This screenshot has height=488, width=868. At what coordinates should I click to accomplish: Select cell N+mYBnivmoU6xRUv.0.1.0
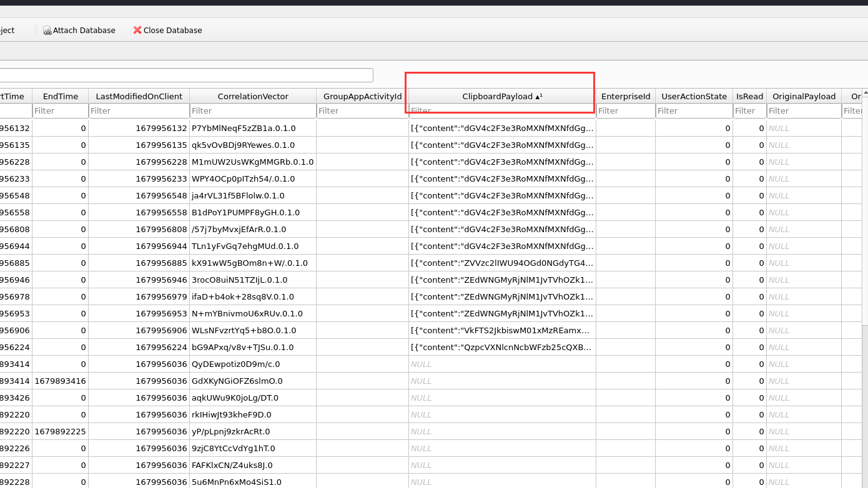pyautogui.click(x=253, y=313)
